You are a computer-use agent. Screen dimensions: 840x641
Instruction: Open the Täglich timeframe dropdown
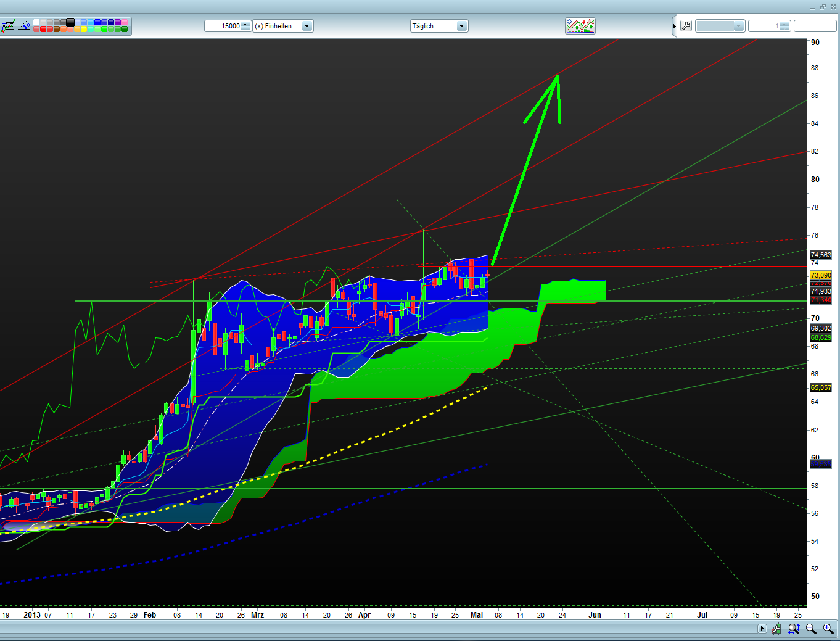coord(461,26)
